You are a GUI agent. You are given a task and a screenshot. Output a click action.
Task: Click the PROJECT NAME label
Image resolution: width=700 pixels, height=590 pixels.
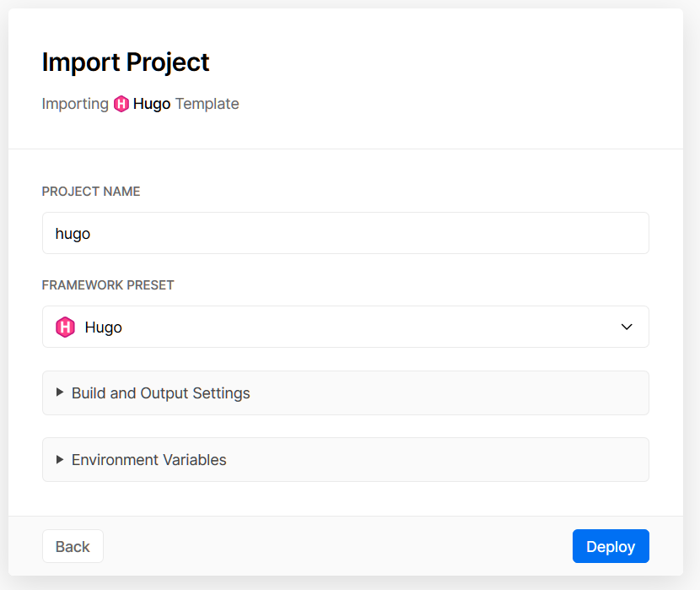pos(91,192)
